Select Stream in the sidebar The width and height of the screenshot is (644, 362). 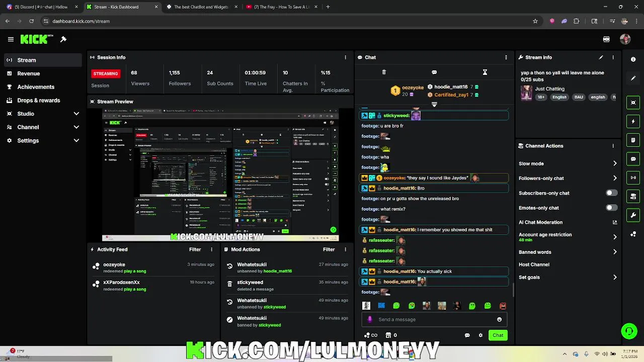[x=43, y=60]
